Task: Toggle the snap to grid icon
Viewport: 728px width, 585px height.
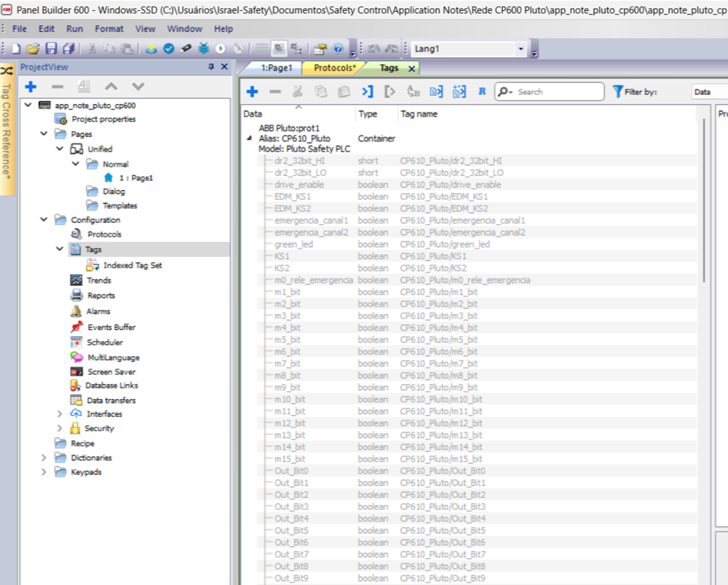Action: click(x=279, y=48)
